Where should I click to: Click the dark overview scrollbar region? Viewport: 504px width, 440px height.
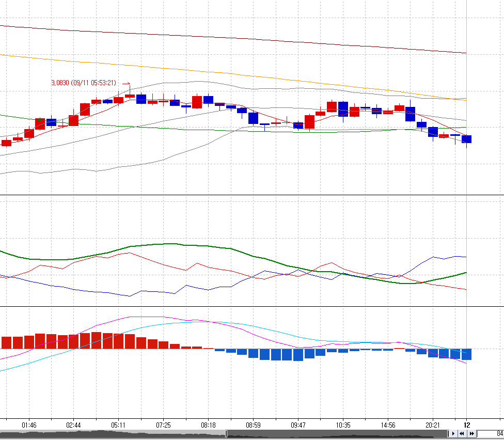point(337,434)
